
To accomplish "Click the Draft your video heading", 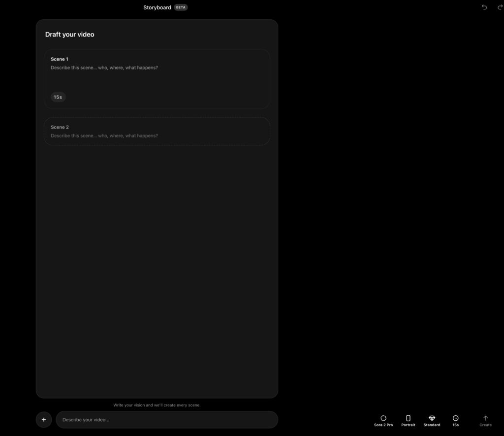I will click(x=69, y=34).
